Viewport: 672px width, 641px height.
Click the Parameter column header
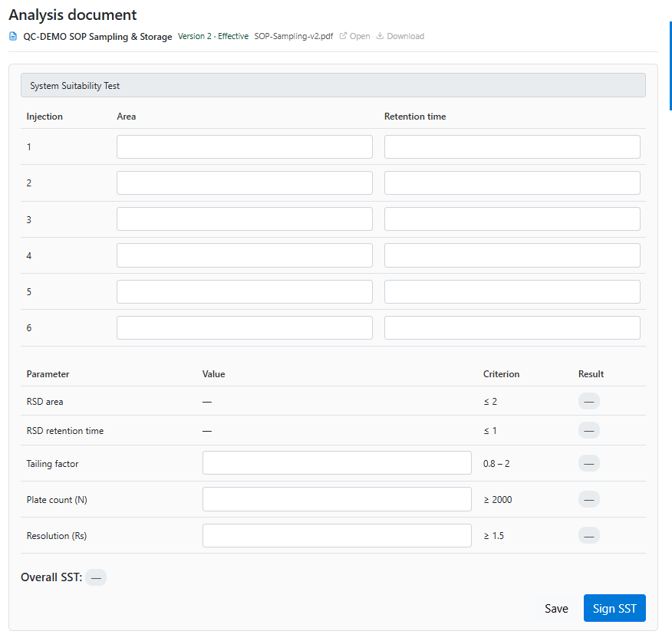pyautogui.click(x=48, y=374)
